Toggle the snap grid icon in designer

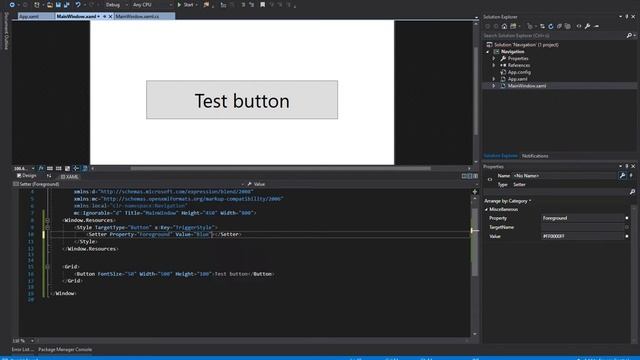coord(50,168)
